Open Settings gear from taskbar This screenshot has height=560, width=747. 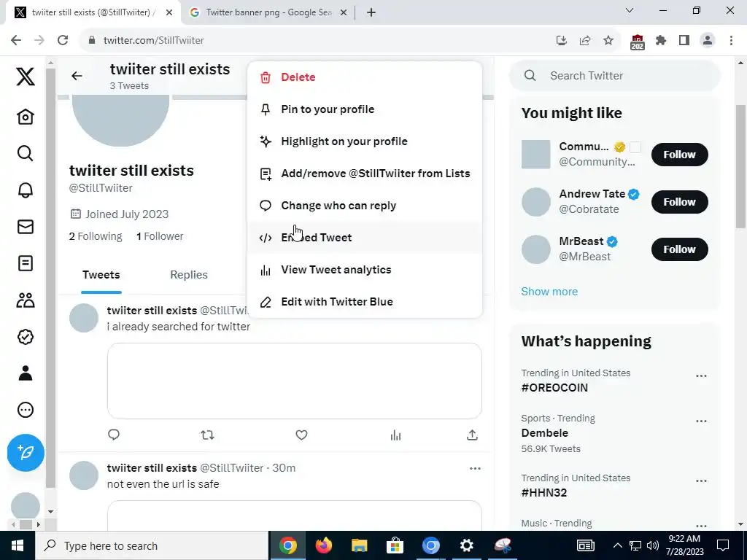(x=466, y=545)
